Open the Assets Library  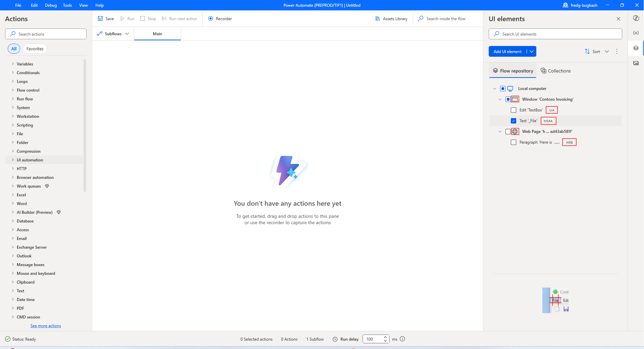pyautogui.click(x=391, y=18)
